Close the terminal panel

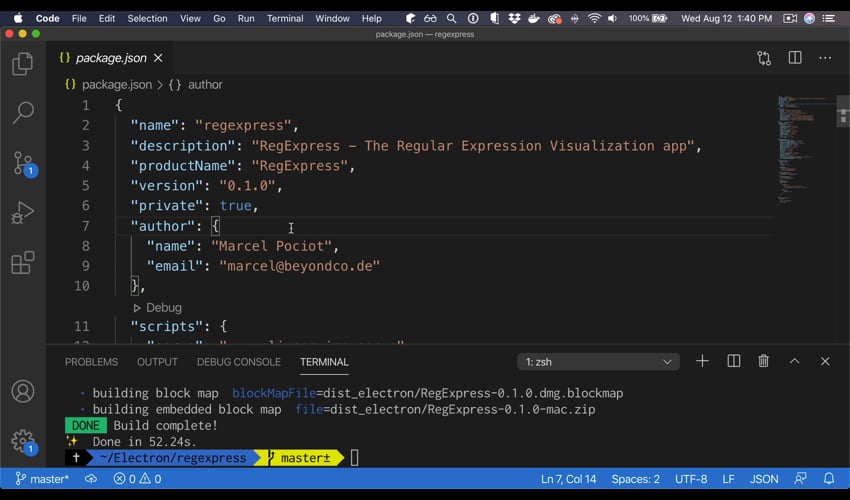pyautogui.click(x=825, y=361)
